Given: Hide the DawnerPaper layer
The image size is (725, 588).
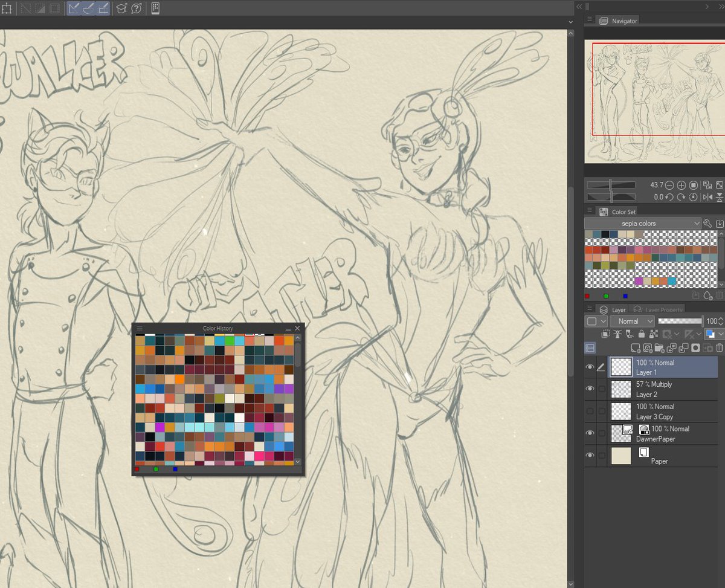Looking at the screenshot, I should [x=590, y=433].
